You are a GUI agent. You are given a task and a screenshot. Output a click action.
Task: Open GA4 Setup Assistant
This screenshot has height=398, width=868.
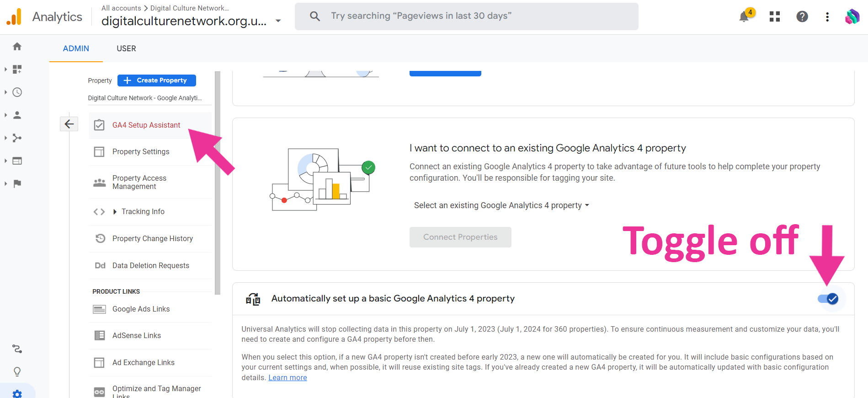tap(146, 125)
